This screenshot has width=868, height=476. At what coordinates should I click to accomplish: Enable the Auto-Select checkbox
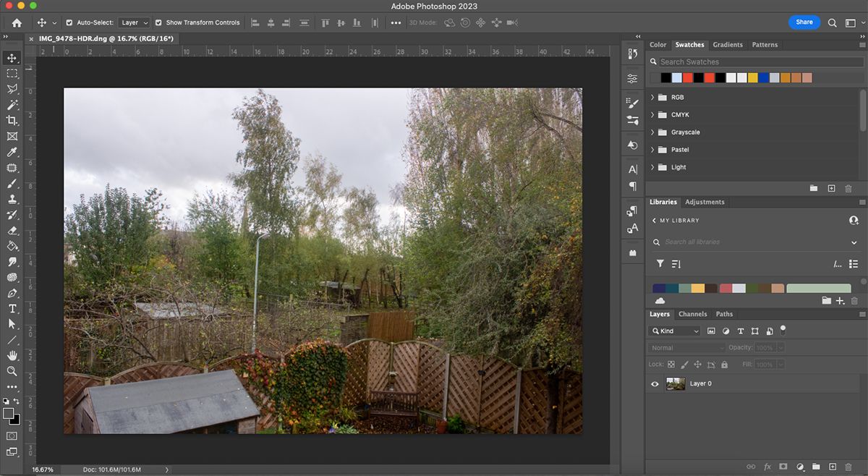click(x=69, y=22)
